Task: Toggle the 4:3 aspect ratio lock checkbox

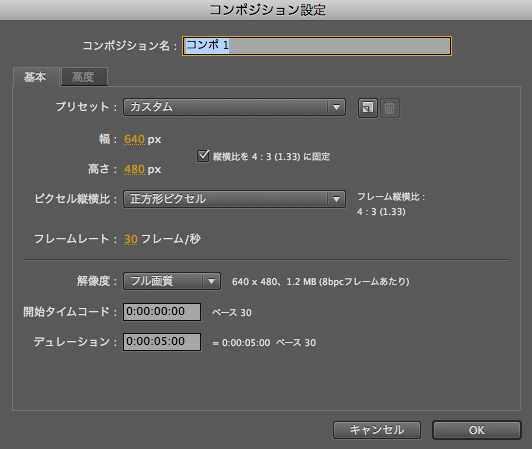Action: pos(203,156)
